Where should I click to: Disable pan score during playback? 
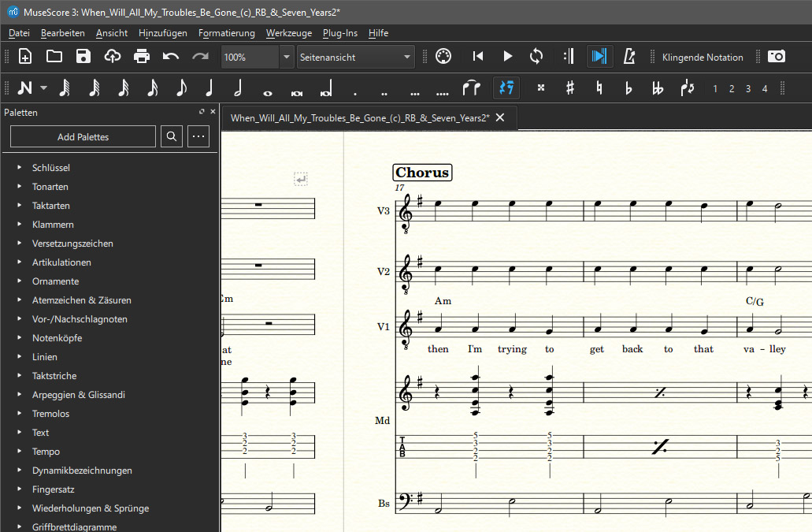click(x=599, y=57)
